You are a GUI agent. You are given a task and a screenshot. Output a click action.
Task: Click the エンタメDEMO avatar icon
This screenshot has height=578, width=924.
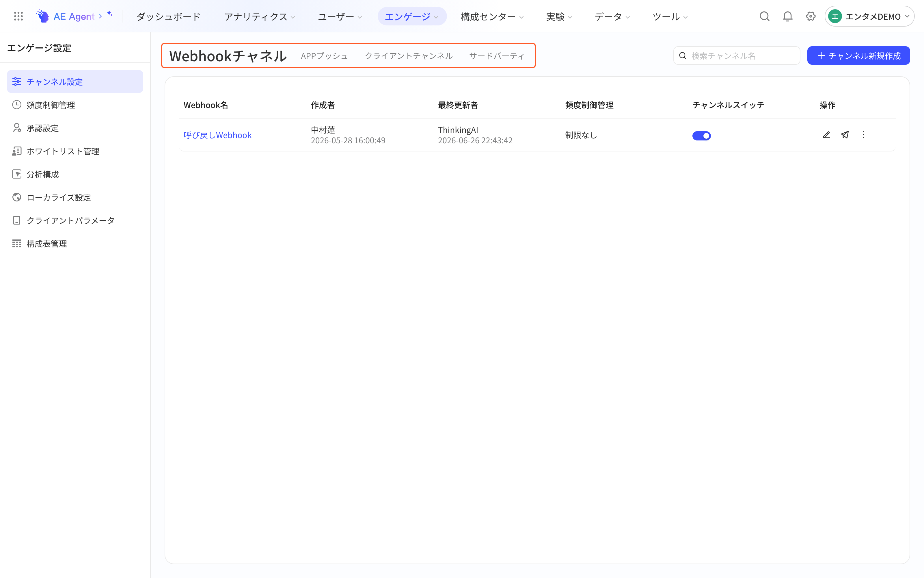point(835,16)
